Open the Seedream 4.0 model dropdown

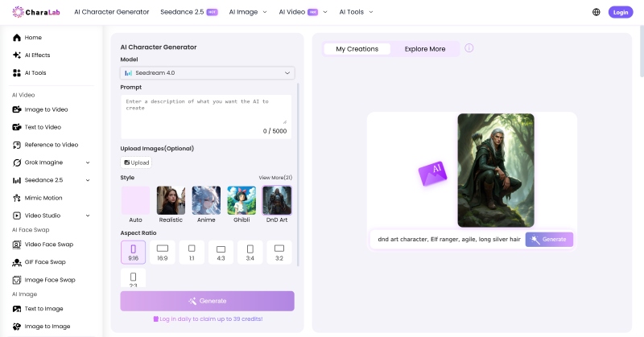point(208,72)
